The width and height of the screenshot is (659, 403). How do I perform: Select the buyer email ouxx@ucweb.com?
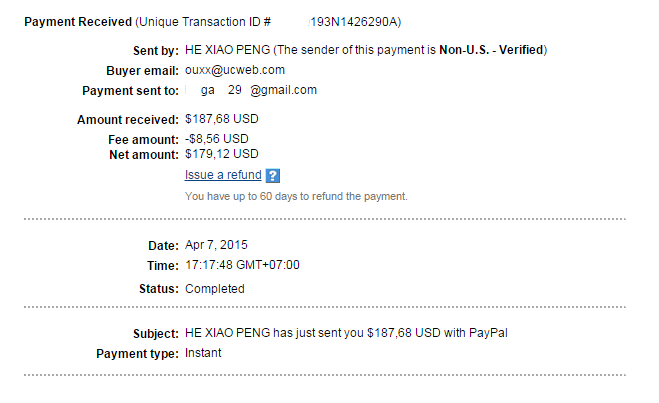235,70
